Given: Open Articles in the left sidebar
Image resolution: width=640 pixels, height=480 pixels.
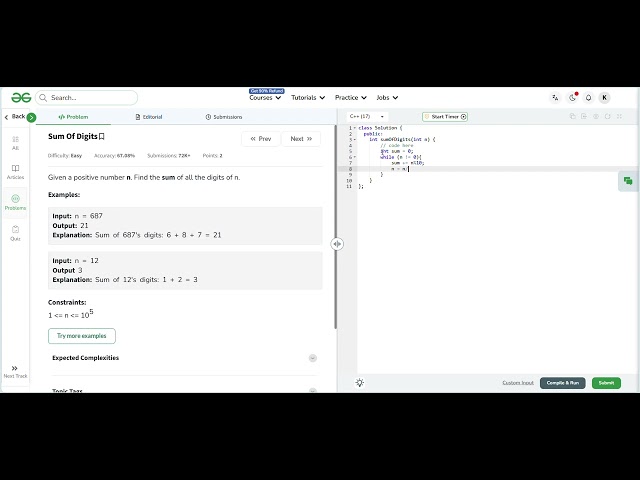Looking at the screenshot, I should [x=16, y=172].
